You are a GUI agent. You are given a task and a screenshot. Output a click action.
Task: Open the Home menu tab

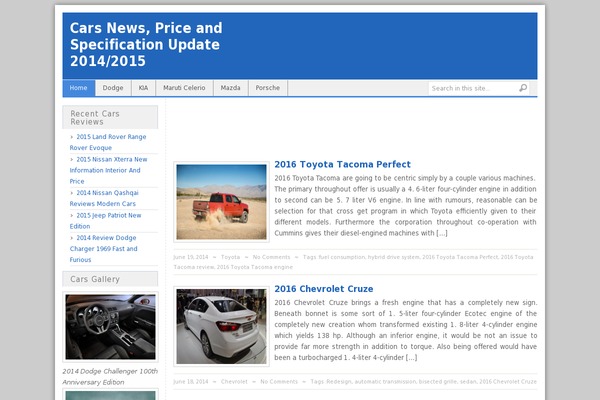(79, 88)
